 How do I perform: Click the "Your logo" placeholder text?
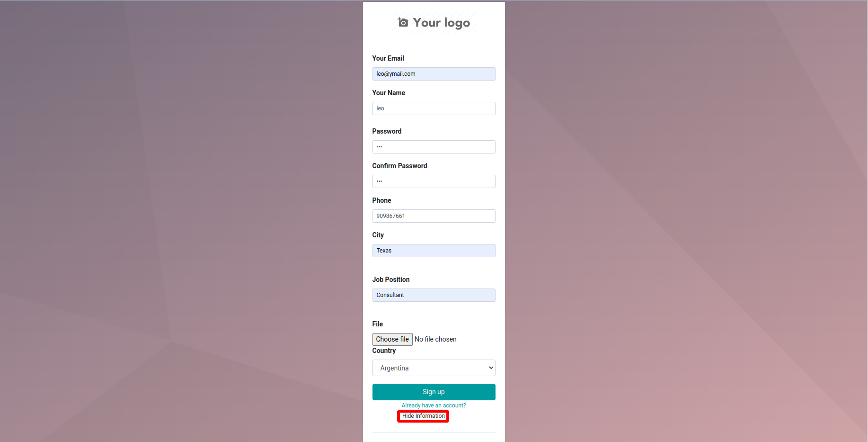(441, 23)
